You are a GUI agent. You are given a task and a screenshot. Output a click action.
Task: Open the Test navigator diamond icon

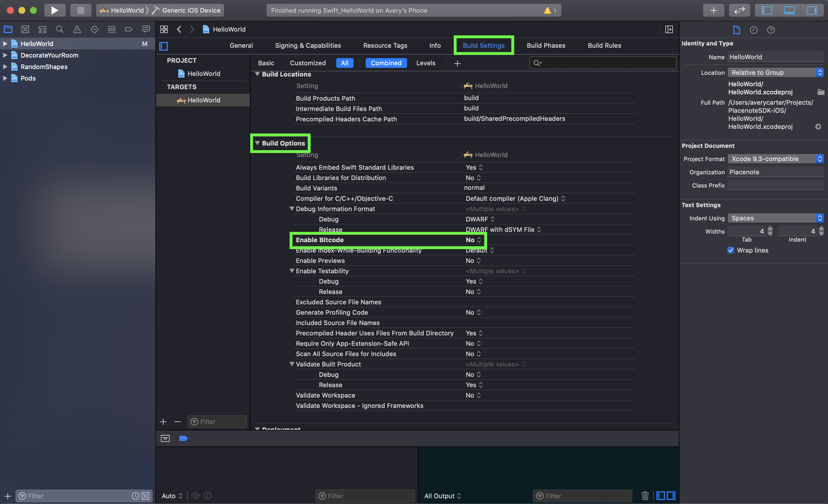click(x=94, y=30)
